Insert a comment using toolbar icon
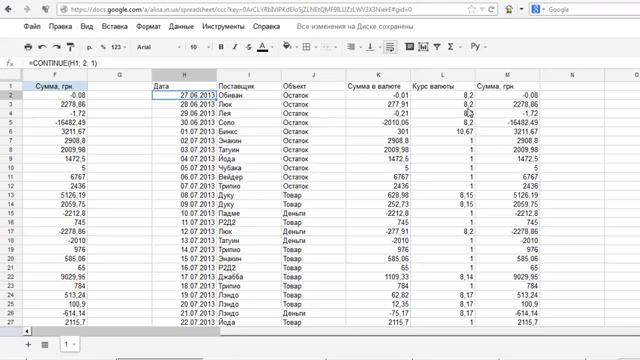The width and height of the screenshot is (640, 360). 409,47
